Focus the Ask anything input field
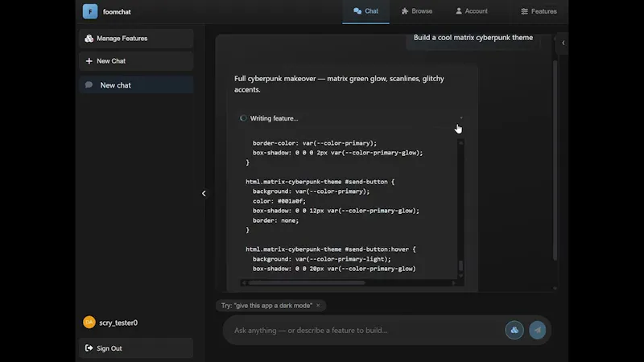The image size is (644, 362). pyautogui.click(x=365, y=330)
